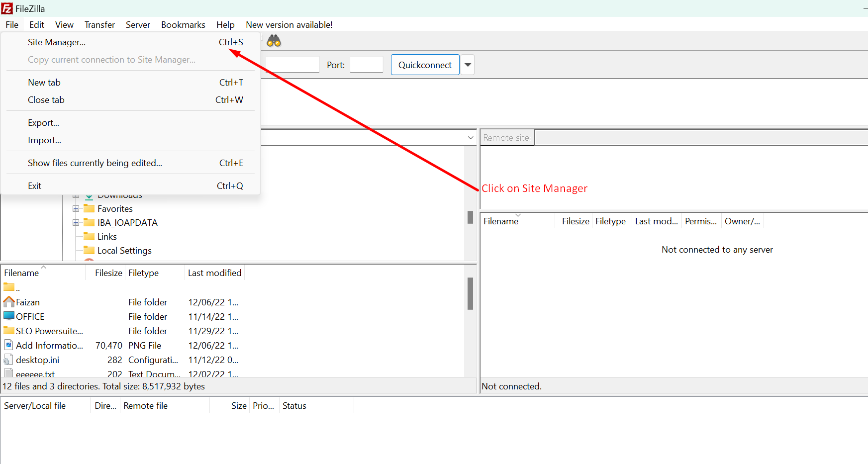The image size is (868, 464).
Task: Click New version available! menu item
Action: coord(289,25)
